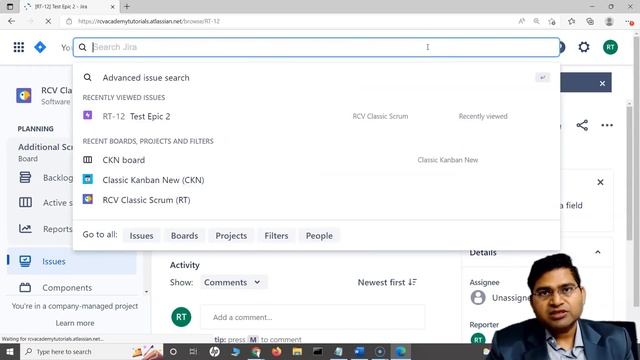
Task: Click the Search Jira input field
Action: (316, 47)
